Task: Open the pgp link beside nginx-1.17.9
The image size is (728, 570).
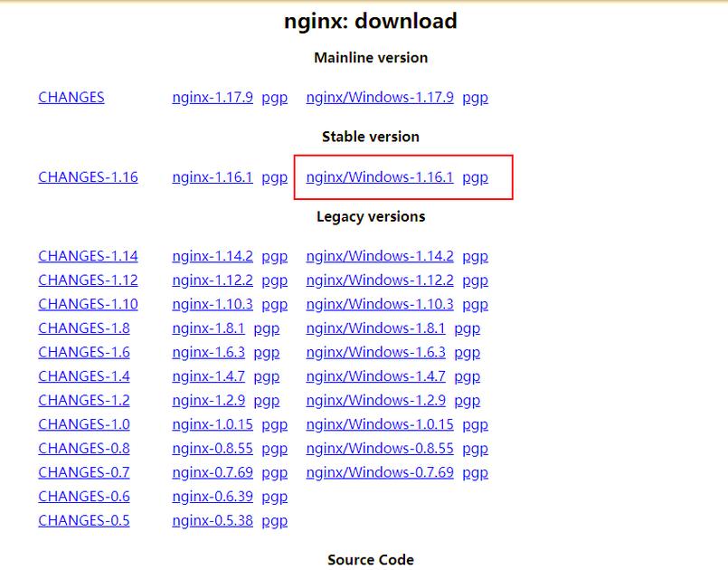Action: coord(274,98)
